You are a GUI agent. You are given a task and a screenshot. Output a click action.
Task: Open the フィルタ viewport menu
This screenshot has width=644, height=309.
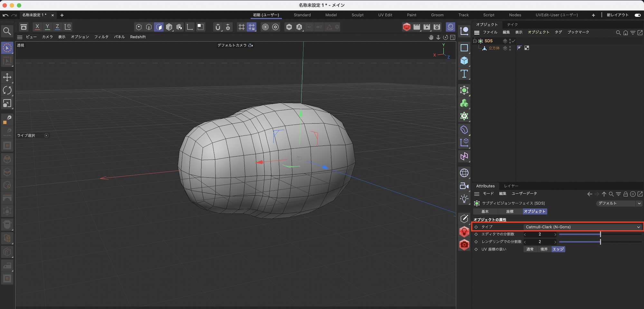(101, 37)
